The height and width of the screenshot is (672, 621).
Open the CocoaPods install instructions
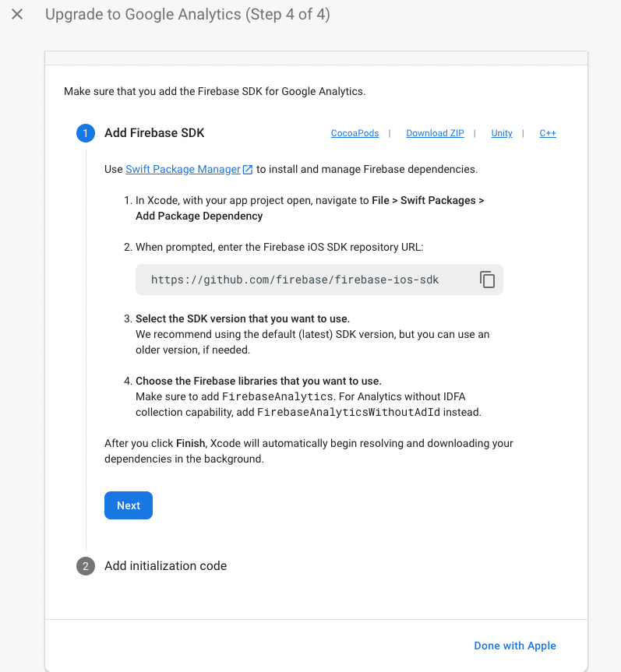point(355,133)
